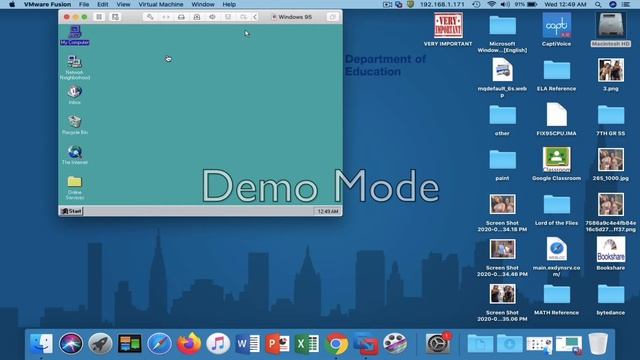The image size is (640, 360).
Task: Open the View menu
Action: pos(123,4)
